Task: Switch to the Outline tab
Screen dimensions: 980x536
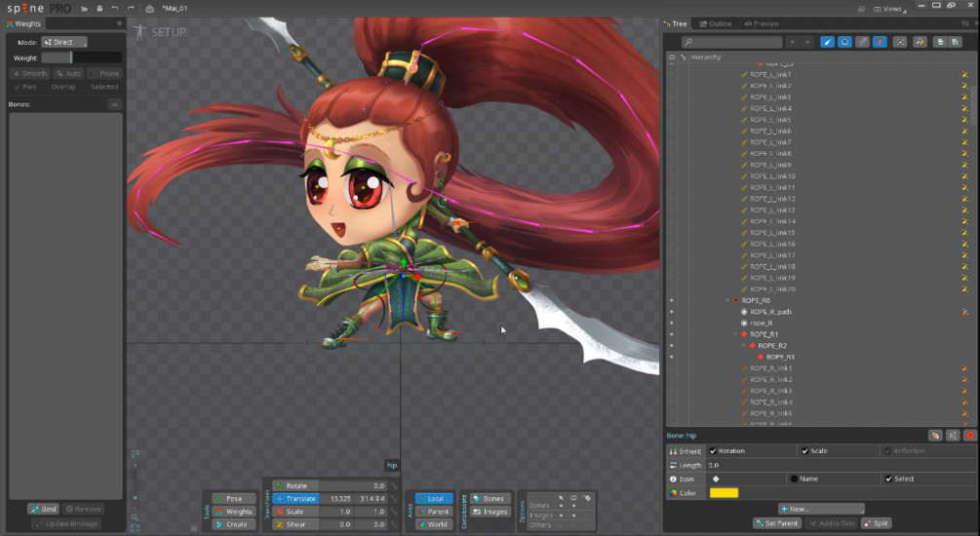Action: point(716,23)
